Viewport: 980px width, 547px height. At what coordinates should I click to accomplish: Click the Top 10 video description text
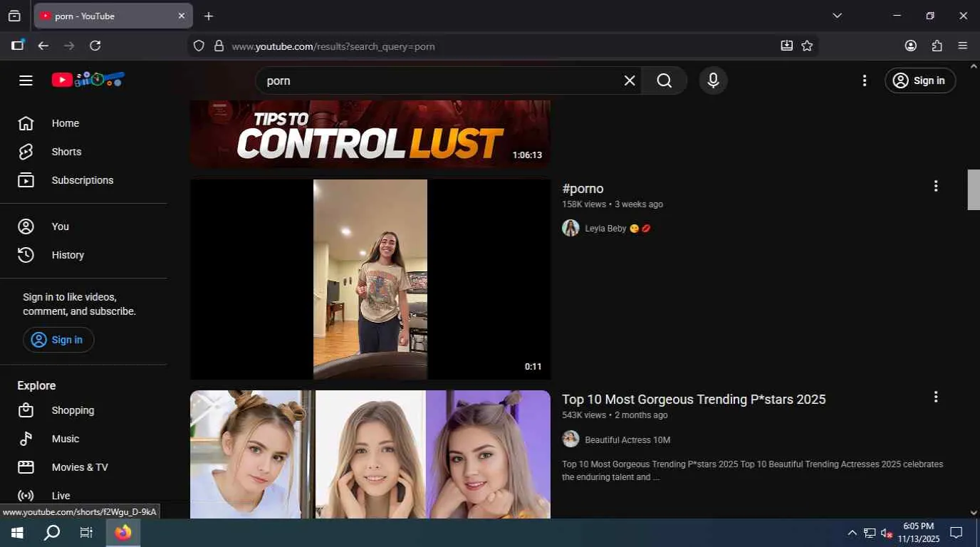click(752, 471)
